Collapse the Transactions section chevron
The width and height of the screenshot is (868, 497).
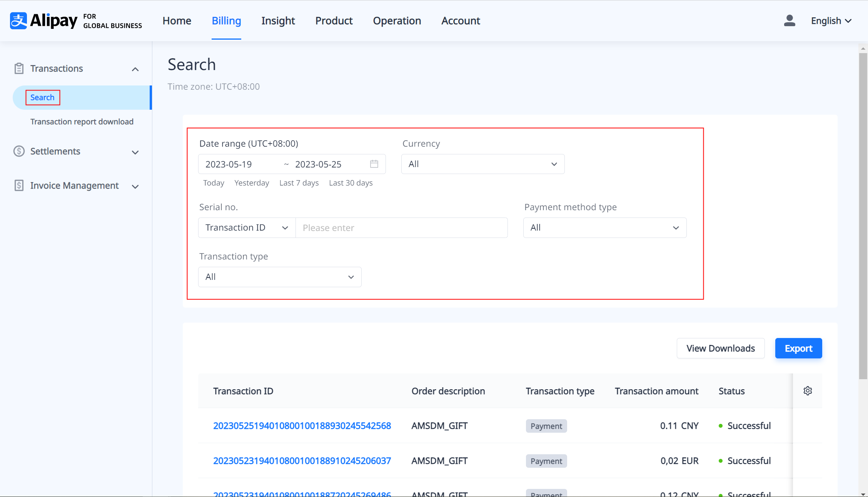coord(135,69)
